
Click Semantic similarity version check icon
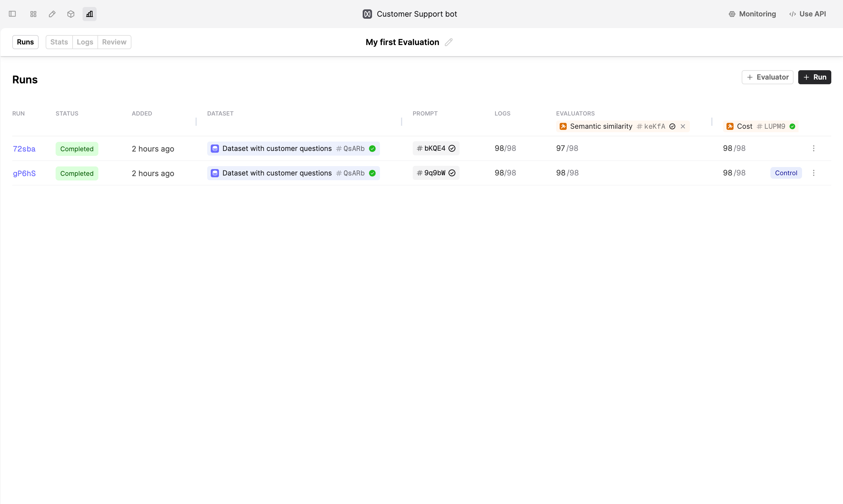[x=672, y=126]
